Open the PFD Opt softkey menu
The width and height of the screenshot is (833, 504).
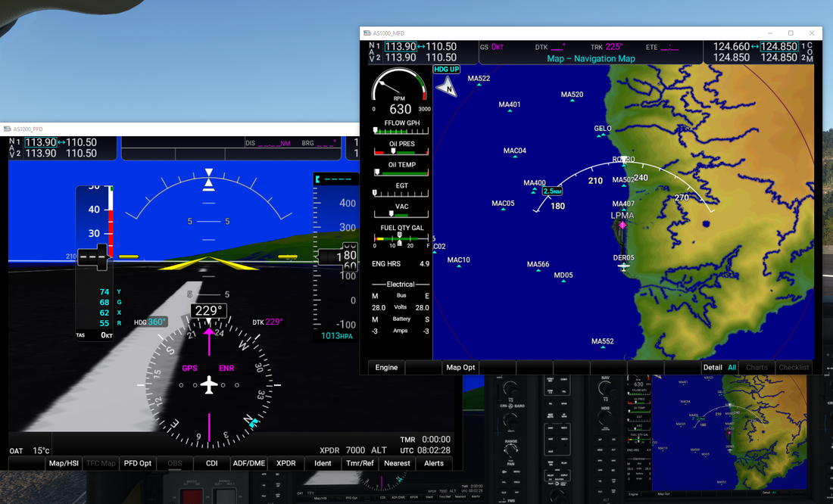click(x=138, y=463)
